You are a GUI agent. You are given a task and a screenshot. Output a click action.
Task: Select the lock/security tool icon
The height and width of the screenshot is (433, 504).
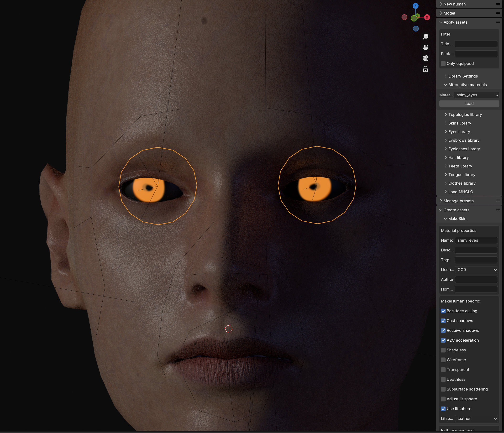tap(425, 70)
